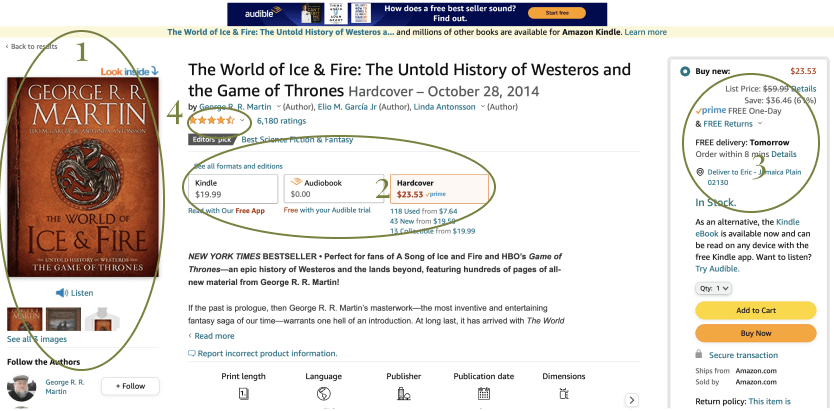Click the publisher building icon
Image resolution: width=834 pixels, height=411 pixels.
pyautogui.click(x=403, y=394)
